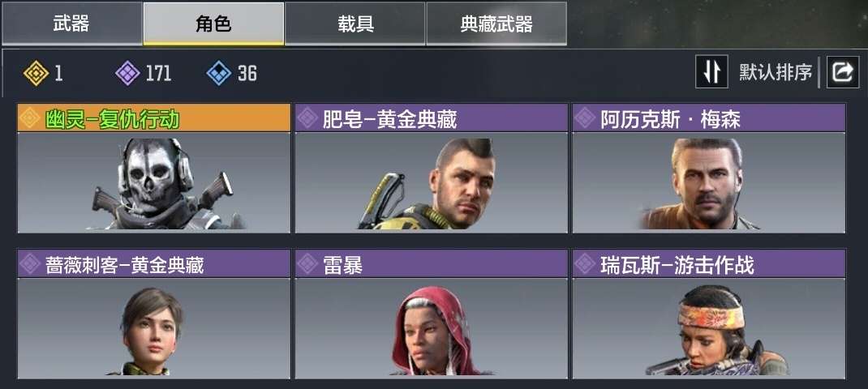Click rarity diamond icon on 雷暴 card
The height and width of the screenshot is (389, 868).
click(x=307, y=264)
